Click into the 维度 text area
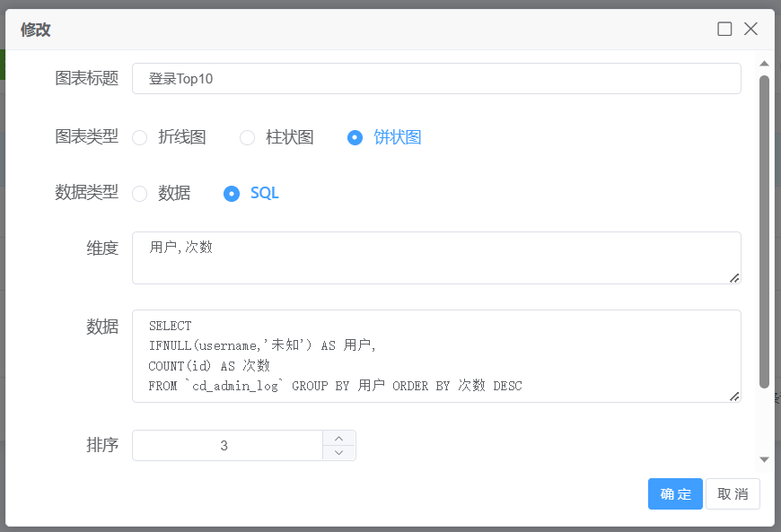Viewport: 781px width, 532px height. pos(436,257)
